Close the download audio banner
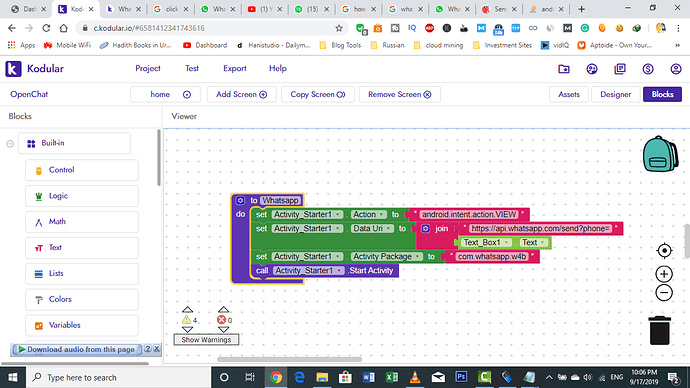The width and height of the screenshot is (690, 388). tap(157, 349)
